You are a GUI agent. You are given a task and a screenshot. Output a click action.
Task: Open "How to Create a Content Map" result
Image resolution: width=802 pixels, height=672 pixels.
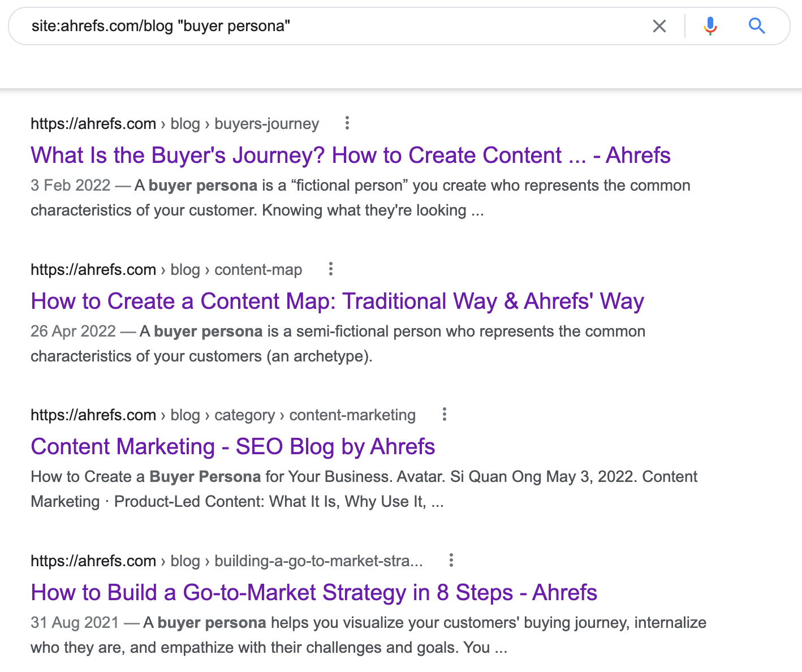click(337, 301)
